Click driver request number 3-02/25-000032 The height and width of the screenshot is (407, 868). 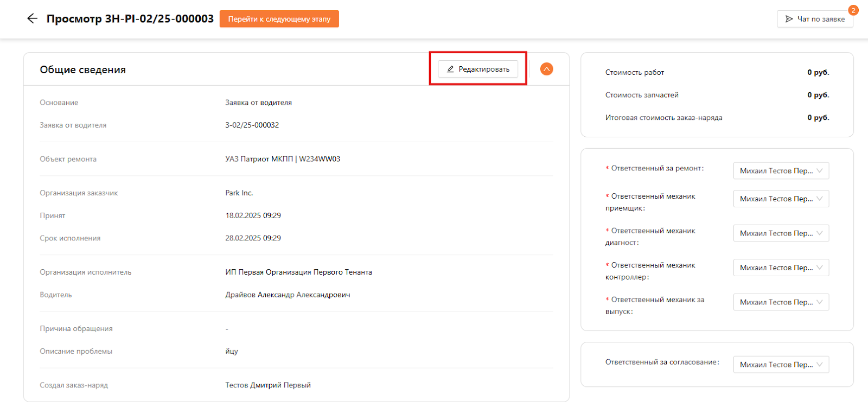pos(252,125)
